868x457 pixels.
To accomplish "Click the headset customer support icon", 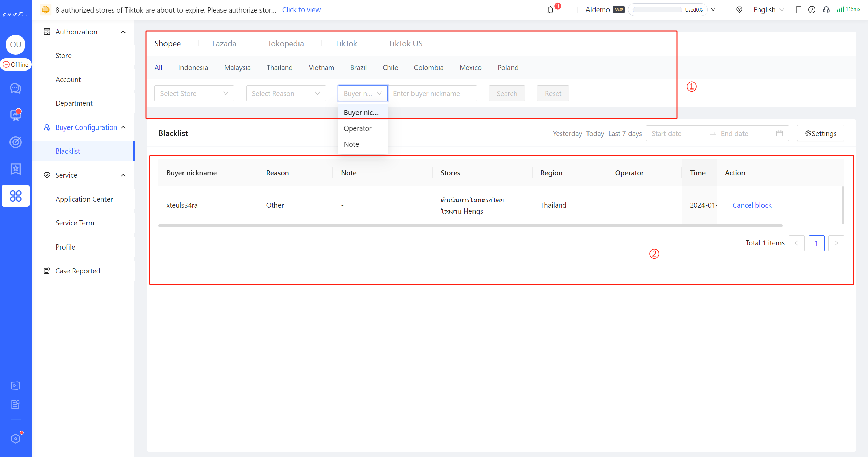I will pyautogui.click(x=826, y=9).
